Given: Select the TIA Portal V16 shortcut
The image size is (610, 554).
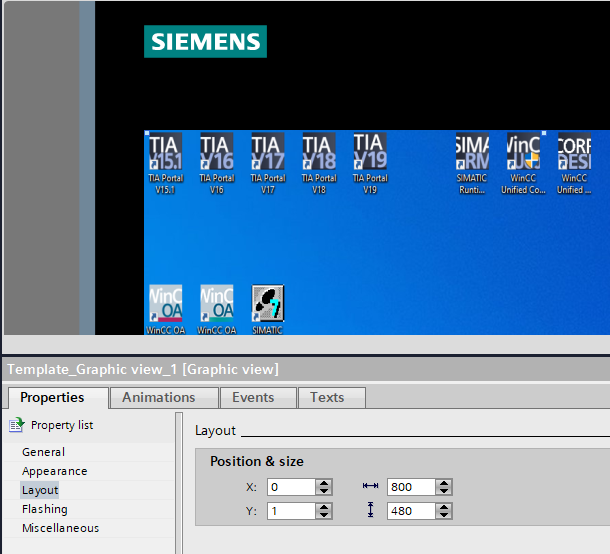Looking at the screenshot, I should (216, 152).
